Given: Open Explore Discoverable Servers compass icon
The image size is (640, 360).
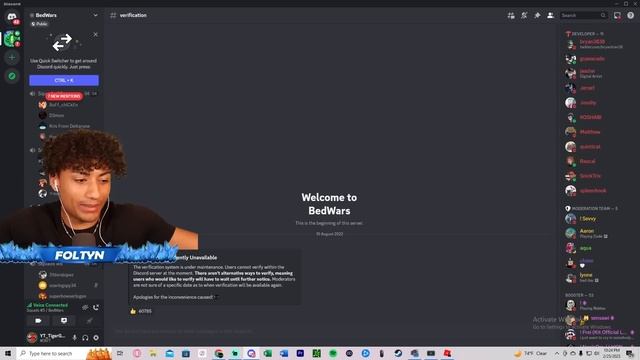Looking at the screenshot, I should [x=12, y=76].
